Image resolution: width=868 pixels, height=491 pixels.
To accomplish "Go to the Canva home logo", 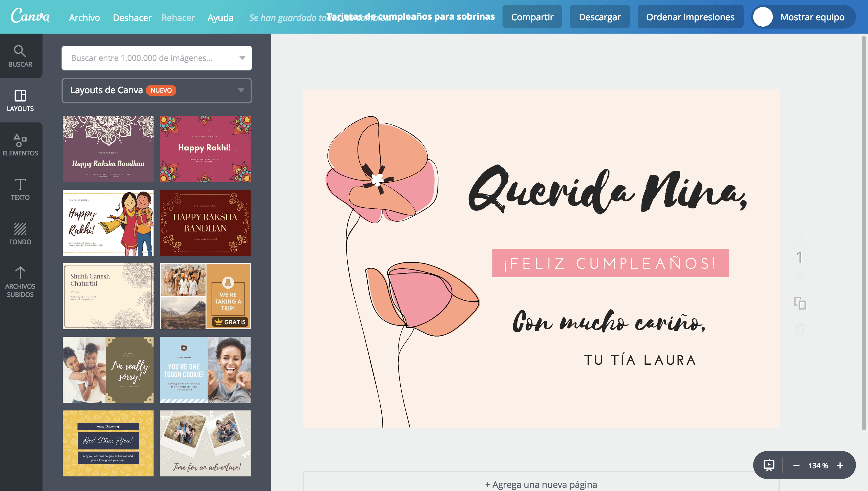I will [30, 16].
